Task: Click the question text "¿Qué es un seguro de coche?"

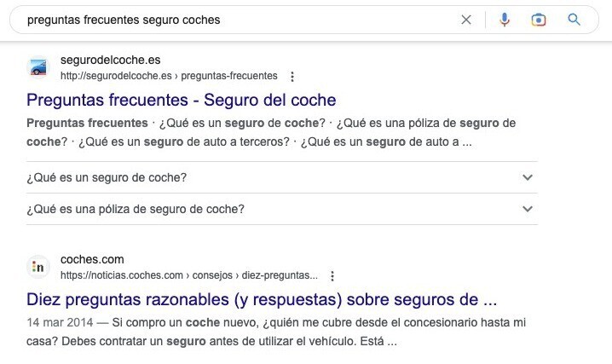Action: pos(107,177)
